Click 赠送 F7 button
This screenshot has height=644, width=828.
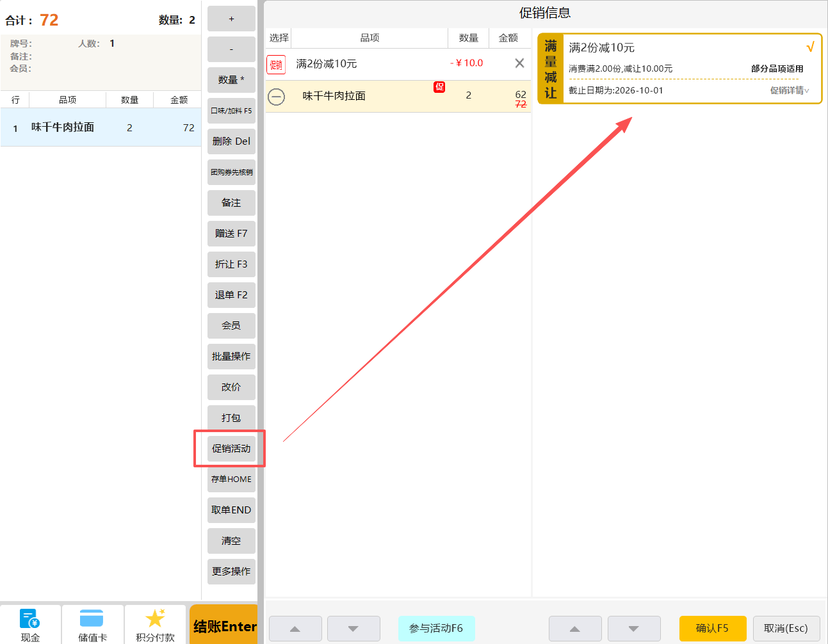[x=231, y=234]
